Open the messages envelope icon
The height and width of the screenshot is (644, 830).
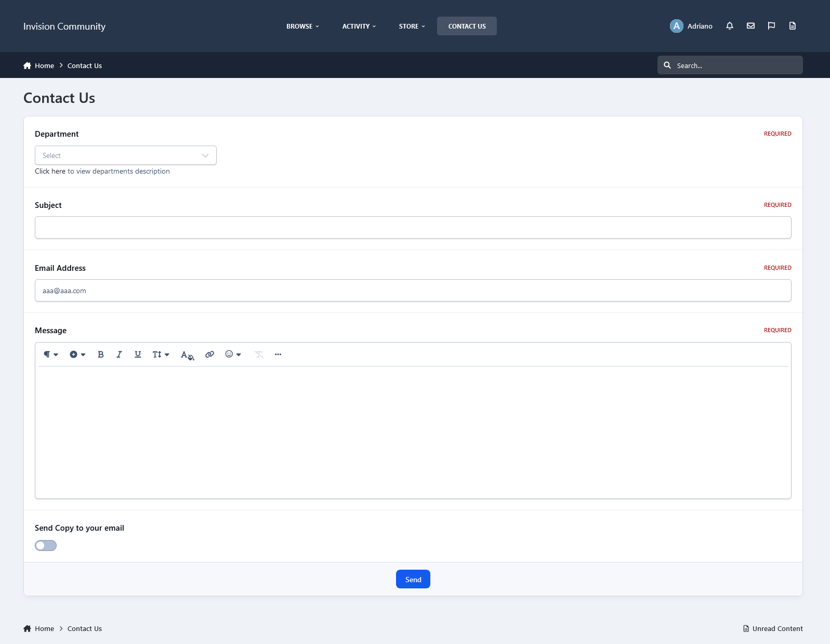click(750, 26)
